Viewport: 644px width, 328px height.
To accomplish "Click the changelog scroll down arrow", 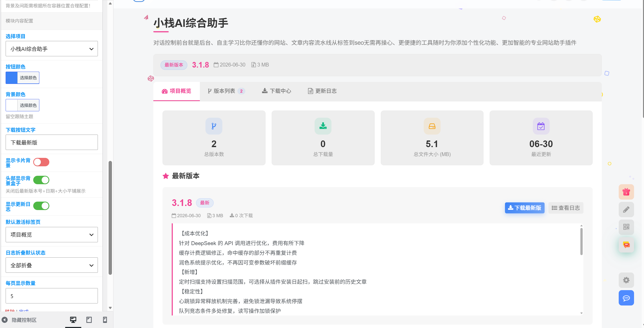I will click(x=581, y=313).
